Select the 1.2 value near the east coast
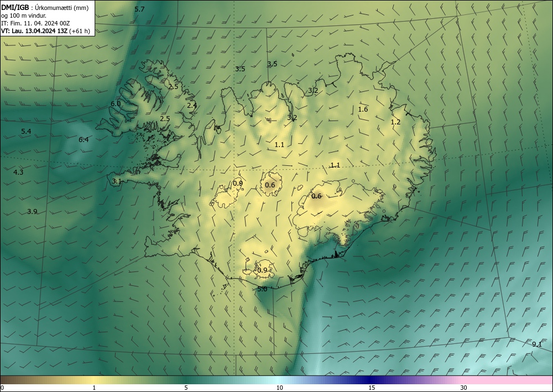 (396, 122)
